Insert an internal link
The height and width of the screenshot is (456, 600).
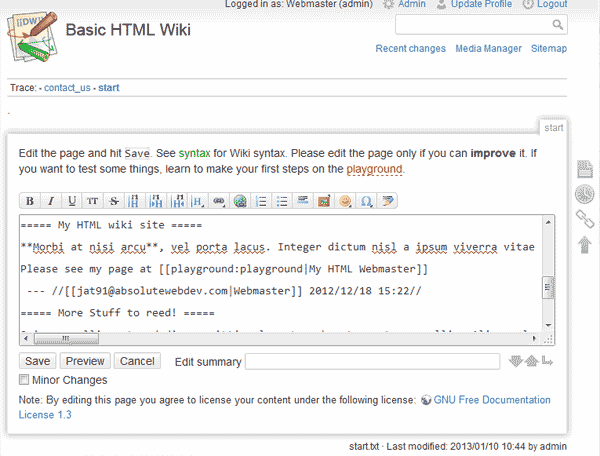[x=220, y=201]
